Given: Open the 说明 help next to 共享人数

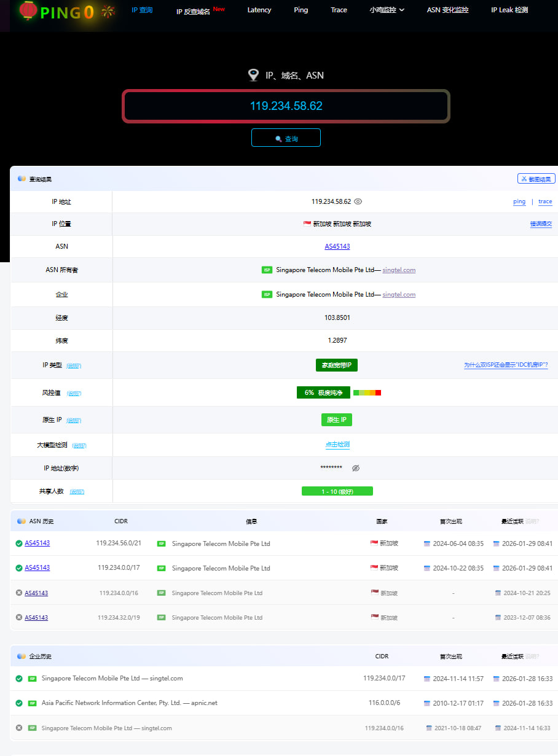Looking at the screenshot, I should tap(77, 492).
